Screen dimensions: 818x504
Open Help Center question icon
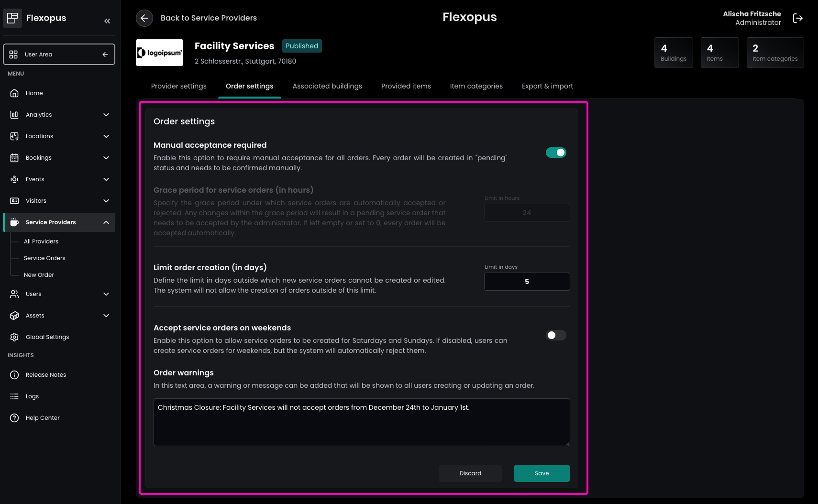pyautogui.click(x=14, y=418)
